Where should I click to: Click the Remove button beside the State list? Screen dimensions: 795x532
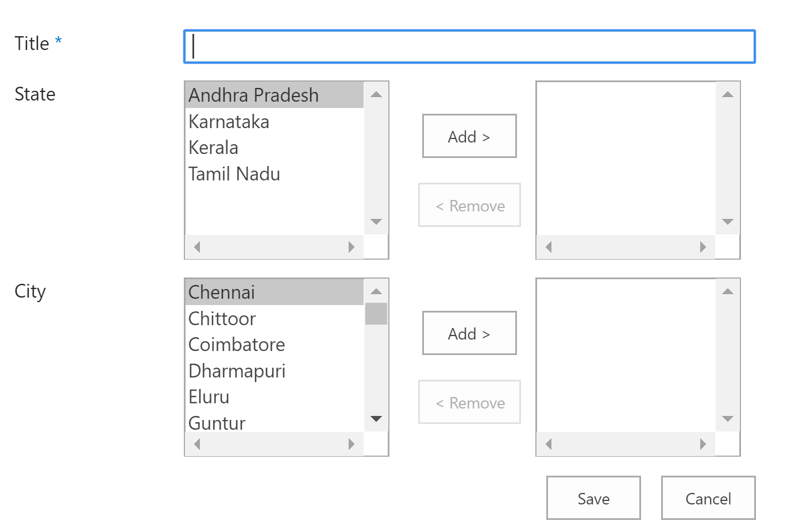(x=469, y=205)
